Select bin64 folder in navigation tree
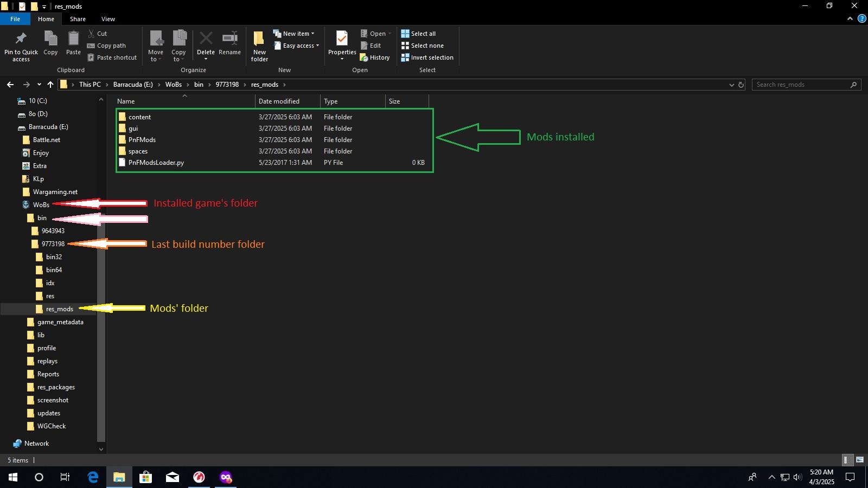This screenshot has height=488, width=868. click(x=54, y=270)
